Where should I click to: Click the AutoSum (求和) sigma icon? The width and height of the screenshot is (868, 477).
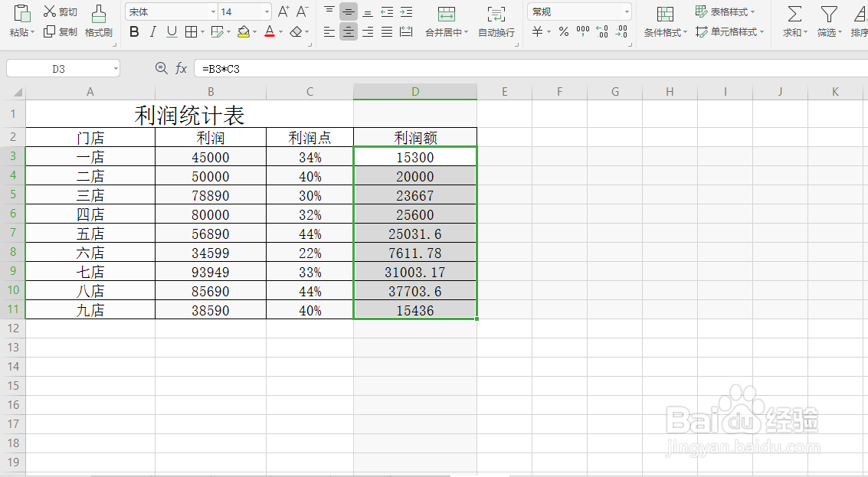(794, 14)
